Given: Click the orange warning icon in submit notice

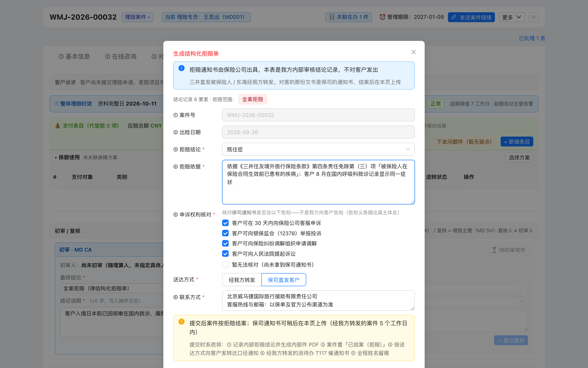Looking at the screenshot, I should 181,322.
